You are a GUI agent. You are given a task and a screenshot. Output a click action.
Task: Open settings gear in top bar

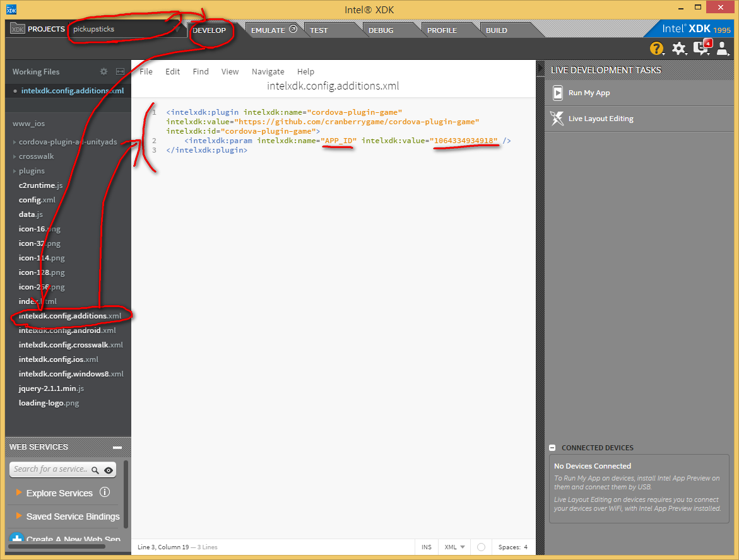678,48
